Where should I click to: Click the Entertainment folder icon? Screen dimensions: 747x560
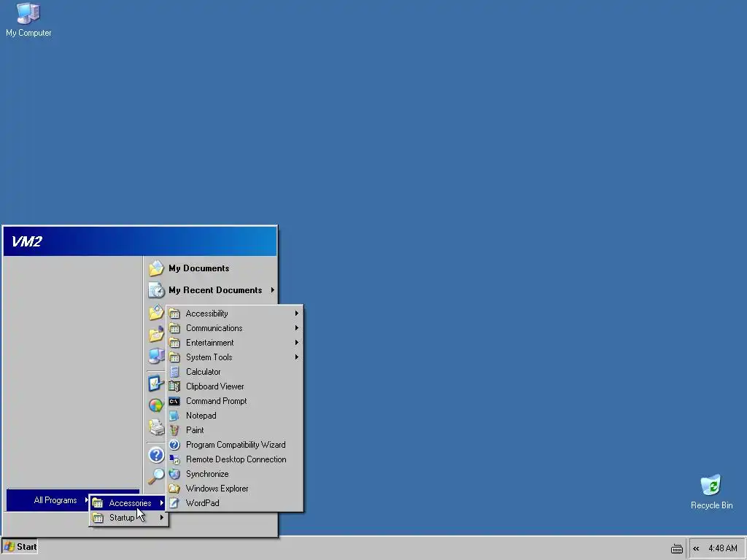point(174,343)
